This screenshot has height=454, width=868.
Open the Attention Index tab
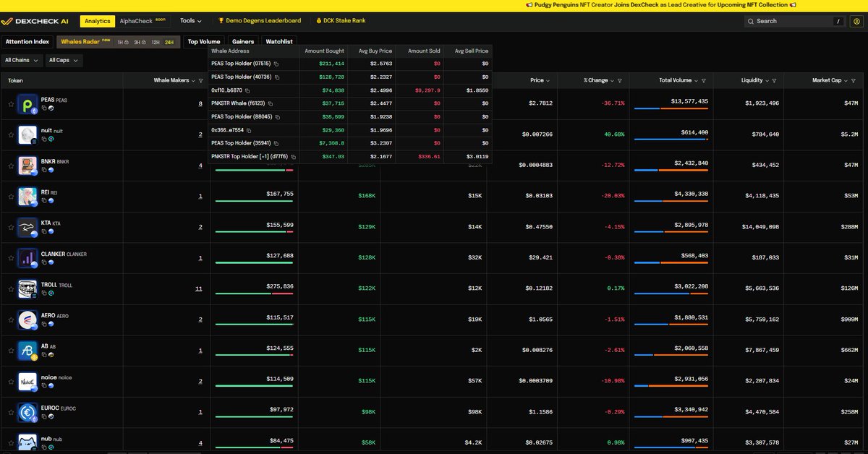coord(27,42)
